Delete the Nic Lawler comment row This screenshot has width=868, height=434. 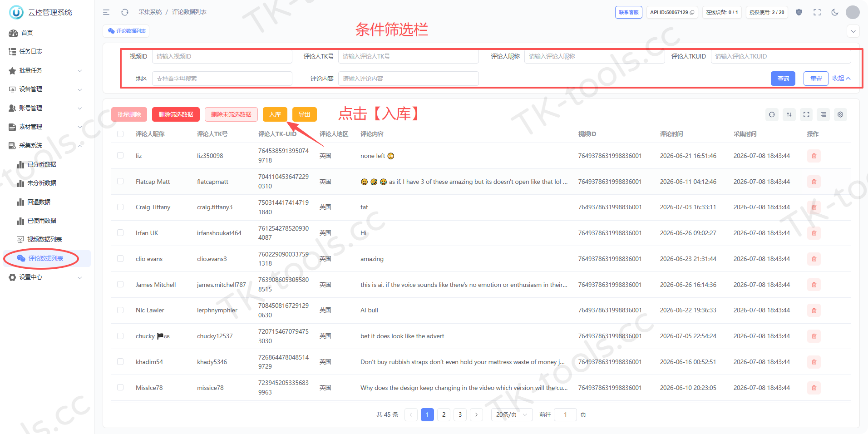pos(814,310)
